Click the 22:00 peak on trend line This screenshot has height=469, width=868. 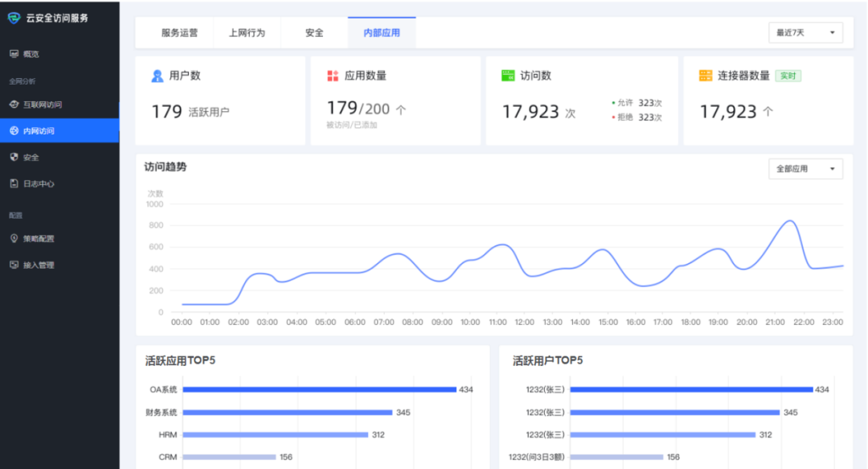(790, 220)
